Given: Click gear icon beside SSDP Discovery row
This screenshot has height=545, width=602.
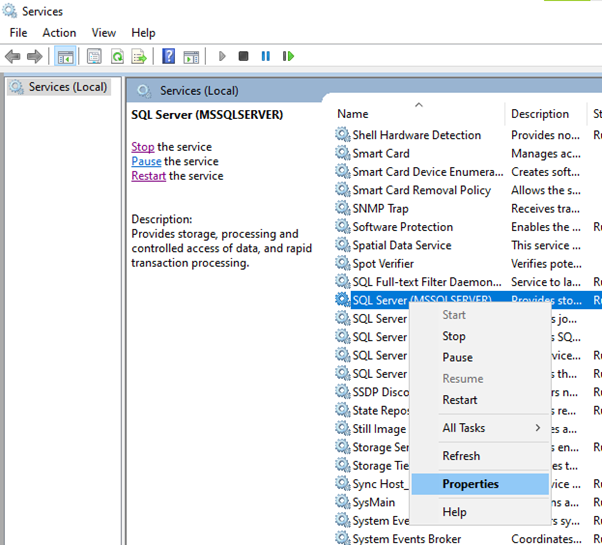Looking at the screenshot, I should tap(342, 392).
